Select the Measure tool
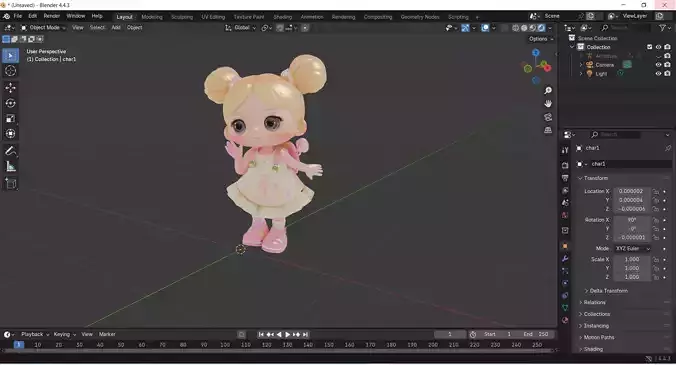This screenshot has width=676, height=365. [10, 167]
